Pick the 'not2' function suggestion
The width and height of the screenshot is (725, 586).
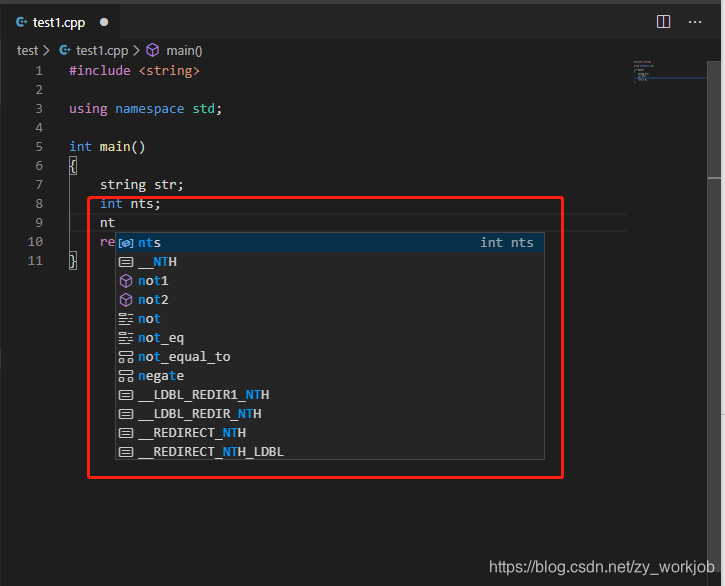coord(329,300)
